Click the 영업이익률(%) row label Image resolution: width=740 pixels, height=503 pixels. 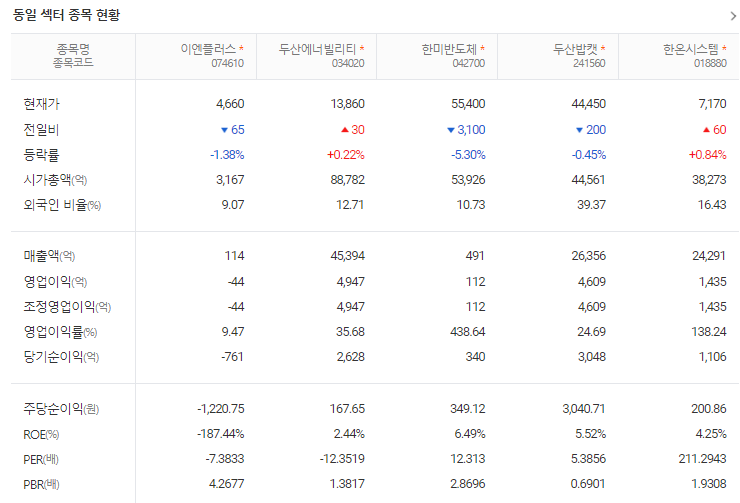[60, 332]
